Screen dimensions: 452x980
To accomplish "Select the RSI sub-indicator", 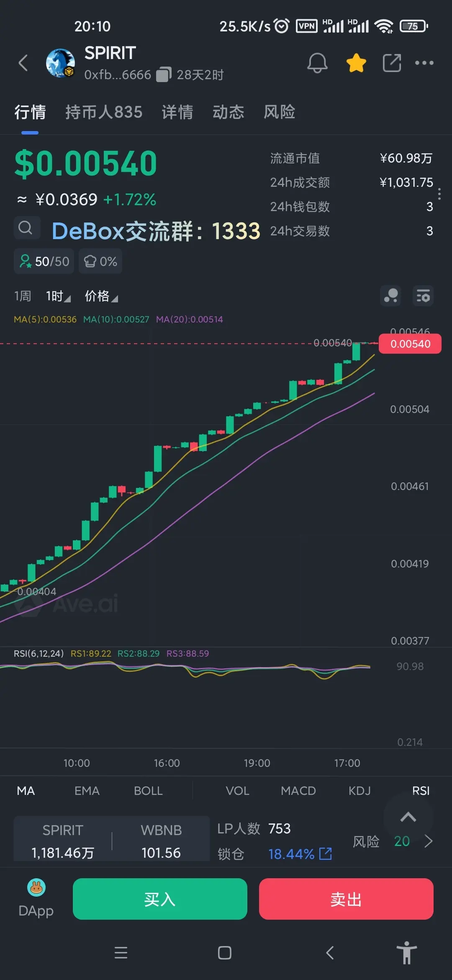I will coord(421,791).
